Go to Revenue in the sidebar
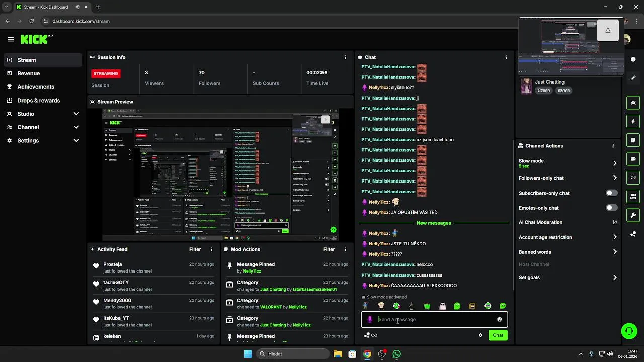The height and width of the screenshot is (362, 644). (x=43, y=73)
